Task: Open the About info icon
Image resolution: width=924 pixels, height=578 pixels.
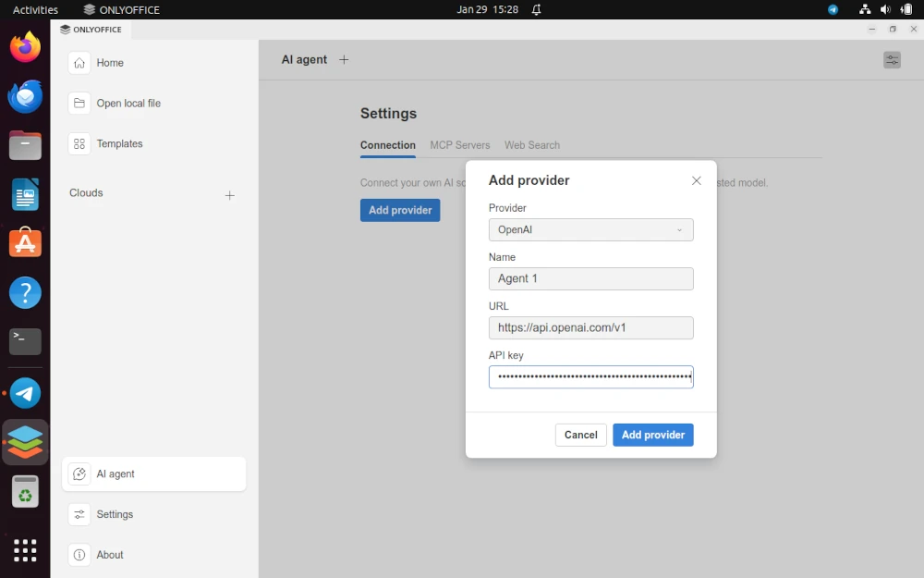Action: (x=81, y=555)
